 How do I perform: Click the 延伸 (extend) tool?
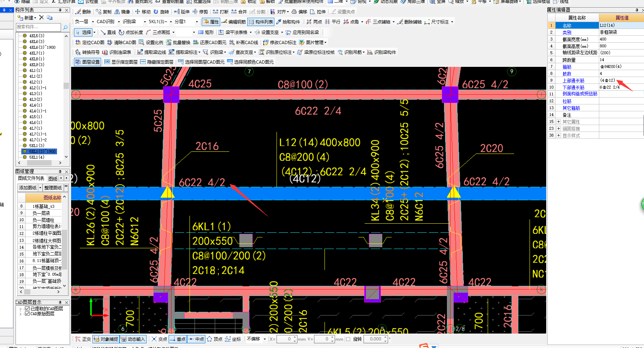pyautogui.click(x=182, y=12)
